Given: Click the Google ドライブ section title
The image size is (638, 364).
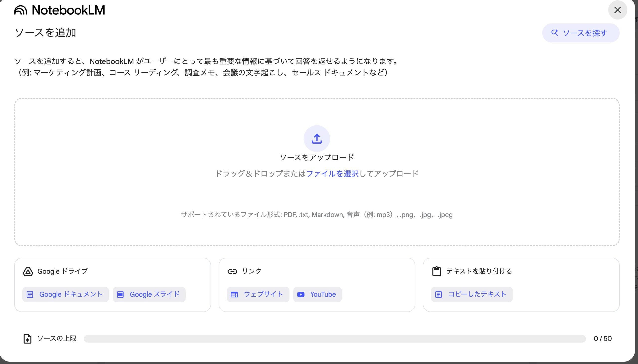Looking at the screenshot, I should click(63, 271).
